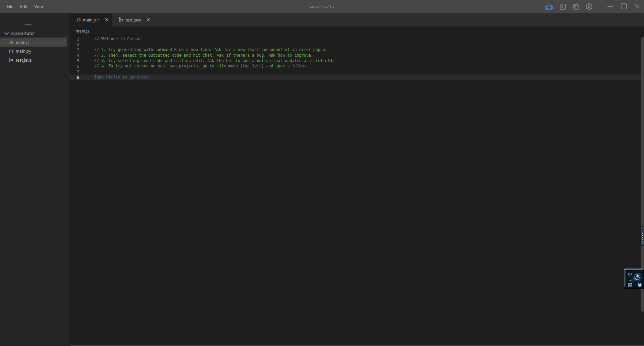
Task: Open the AI chat robot icon
Action: coord(549,7)
